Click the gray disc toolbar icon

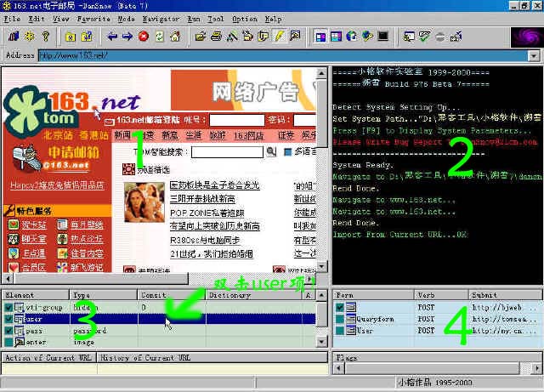pos(440,36)
